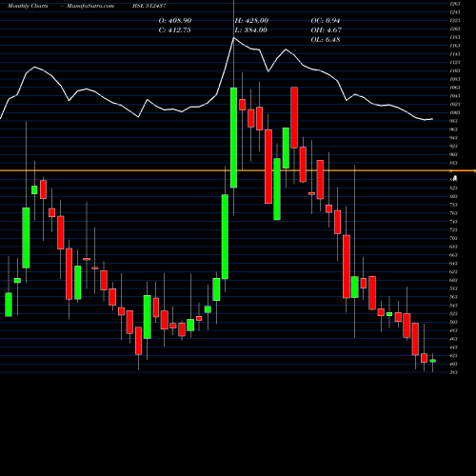Click the 1103 price axis label
Screen dimensions: 476x476
click(x=455, y=70)
